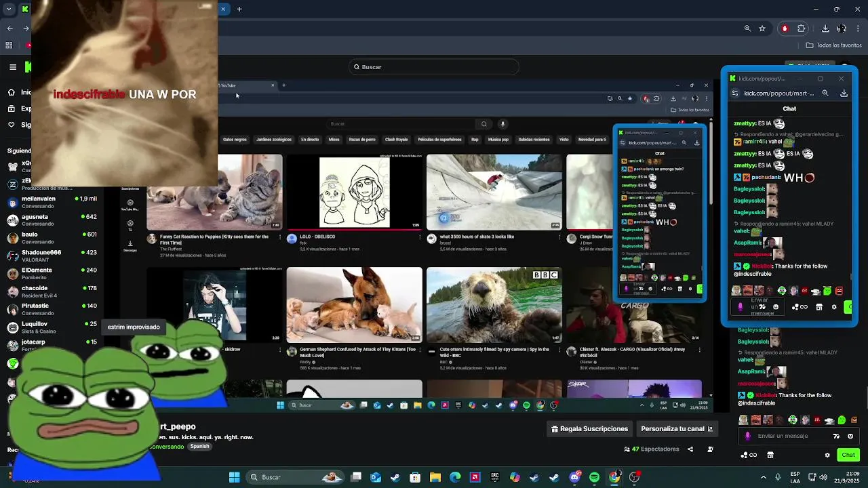
Task: Open the outer browser extensions puzzle icon
Action: coord(802,28)
